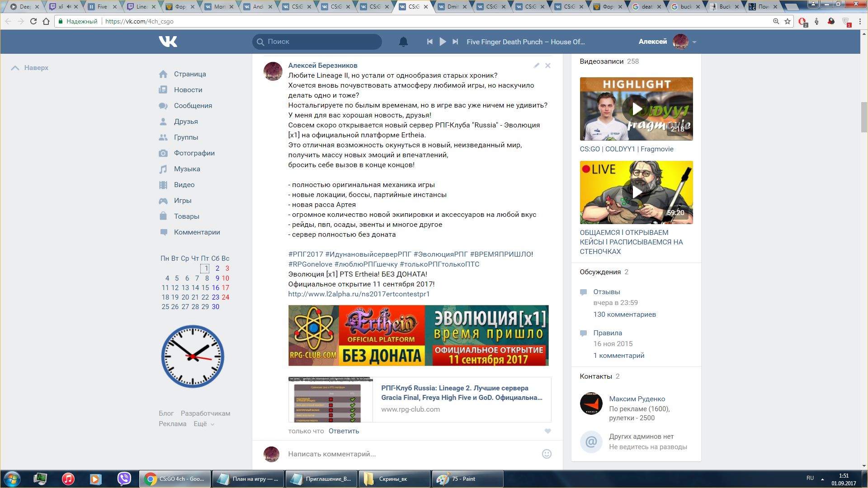
Task: Bookmark this page with star icon
Action: click(x=788, y=21)
